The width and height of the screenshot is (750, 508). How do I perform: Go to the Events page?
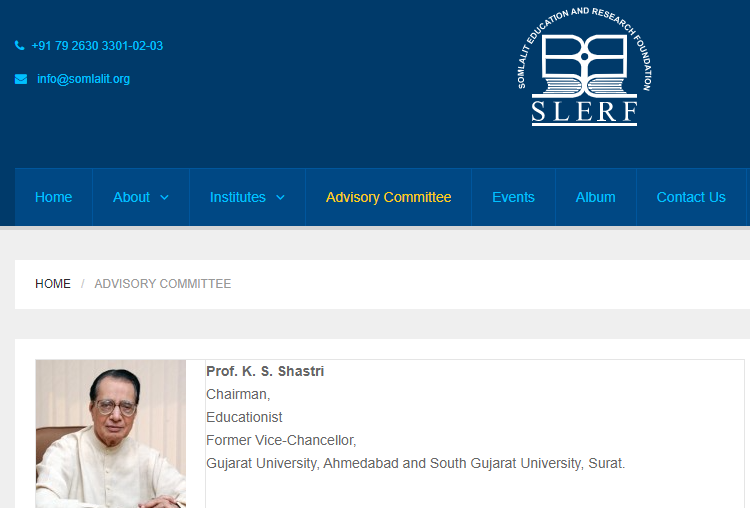pyautogui.click(x=513, y=197)
